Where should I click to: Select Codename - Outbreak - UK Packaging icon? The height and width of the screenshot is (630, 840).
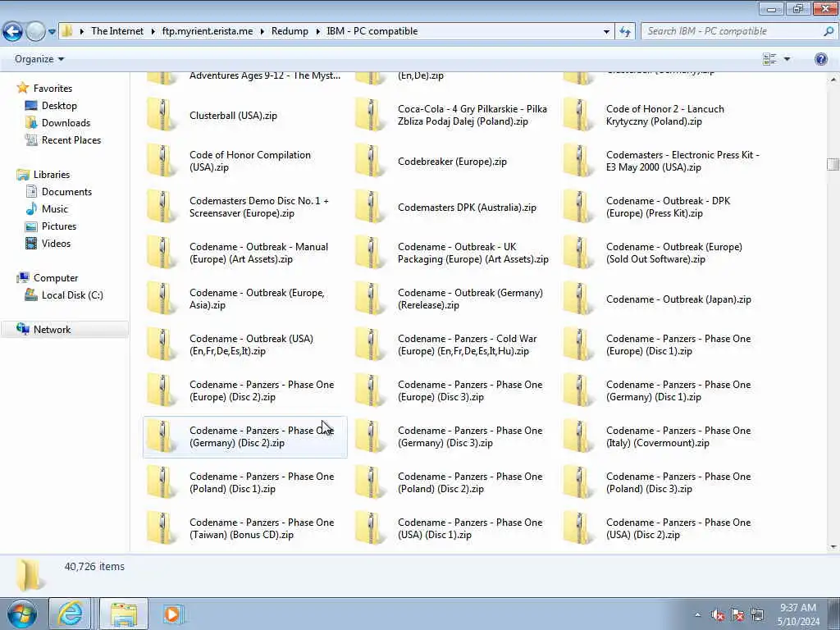click(x=370, y=253)
